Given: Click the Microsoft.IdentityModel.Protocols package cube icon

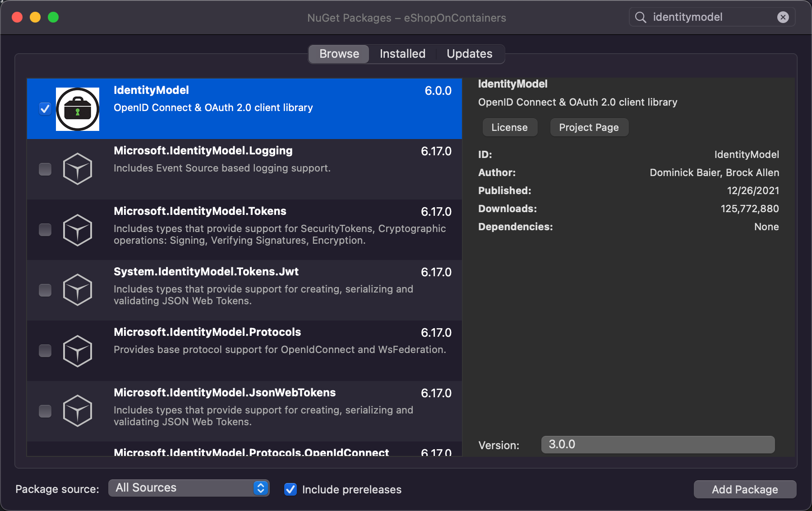Looking at the screenshot, I should 78,351.
